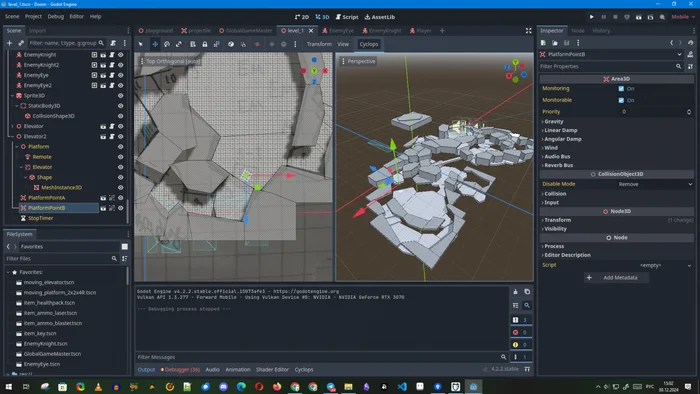Adjust Priority value stepper
Image resolution: width=700 pixels, height=394 pixels.
coord(689,112)
